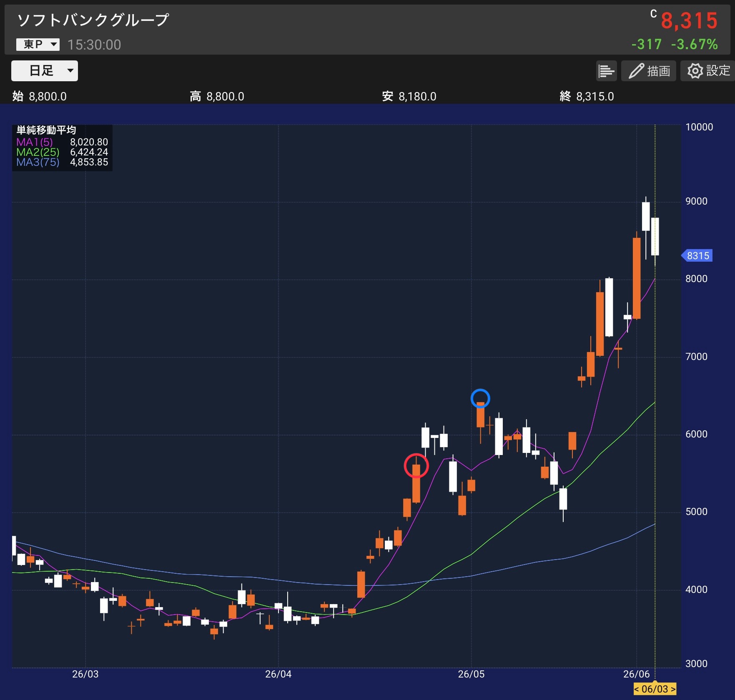Viewport: 735px width, 700px height.
Task: Select the MA3(75) legend entry
Action: (38, 162)
